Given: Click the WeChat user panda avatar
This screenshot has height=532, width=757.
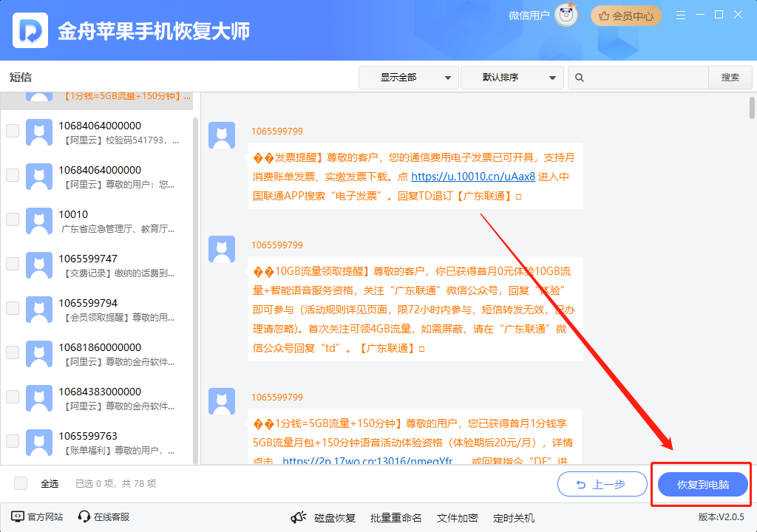Looking at the screenshot, I should 566,16.
